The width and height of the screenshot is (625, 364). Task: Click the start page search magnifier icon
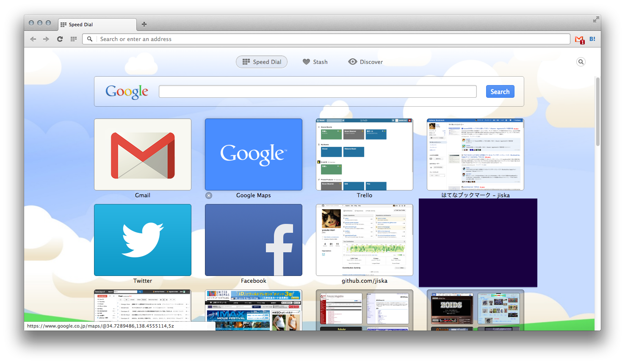581,62
